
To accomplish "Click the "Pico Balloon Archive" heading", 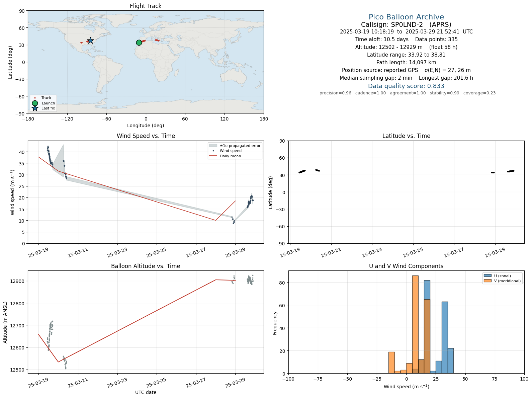I will pos(406,17).
